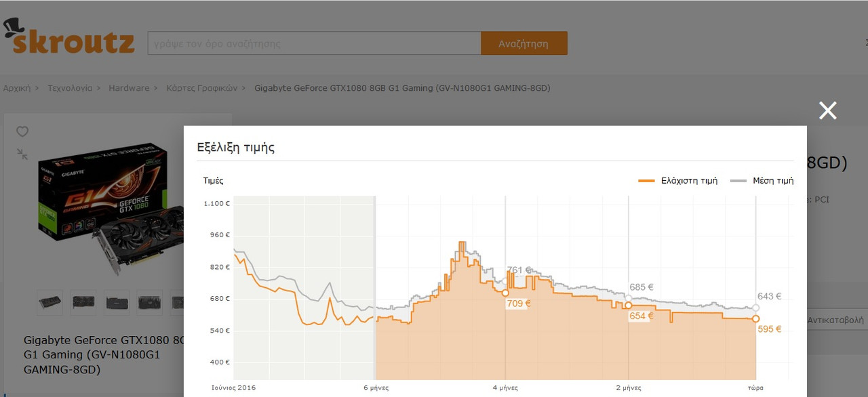Toggle the Ελάχιστη τιμή legend series
Image resolution: width=868 pixels, height=397 pixels.
678,181
